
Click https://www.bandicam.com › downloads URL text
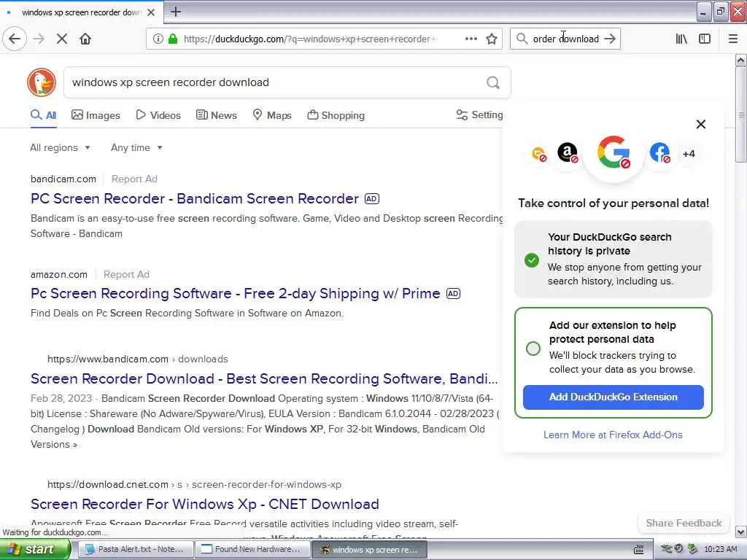tap(138, 359)
